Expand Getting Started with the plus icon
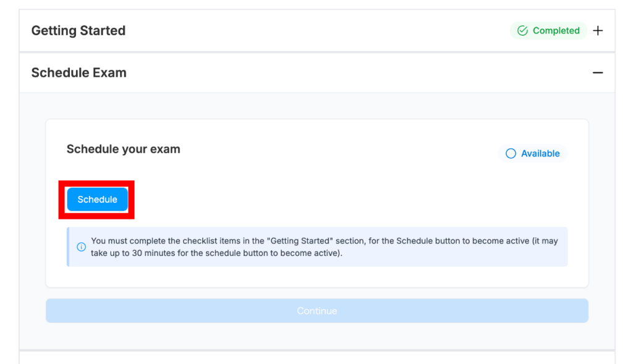 point(598,31)
